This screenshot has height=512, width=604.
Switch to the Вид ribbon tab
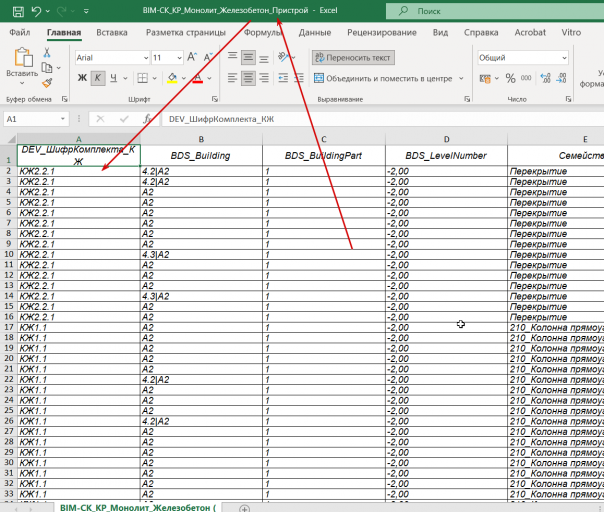pyautogui.click(x=440, y=33)
